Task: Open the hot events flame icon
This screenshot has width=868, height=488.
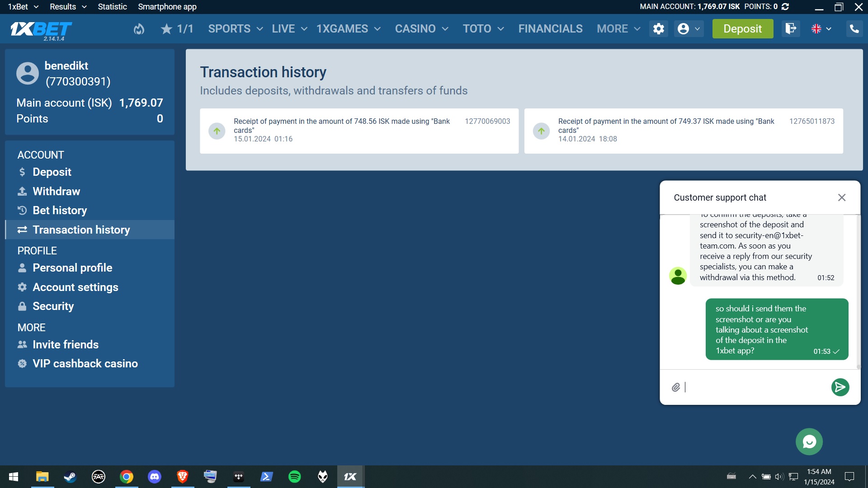Action: [139, 29]
